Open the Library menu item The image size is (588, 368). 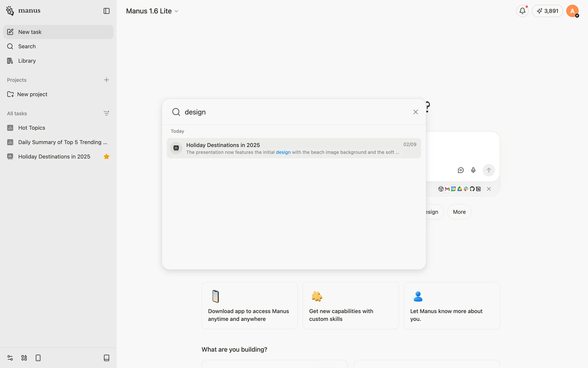pyautogui.click(x=27, y=61)
